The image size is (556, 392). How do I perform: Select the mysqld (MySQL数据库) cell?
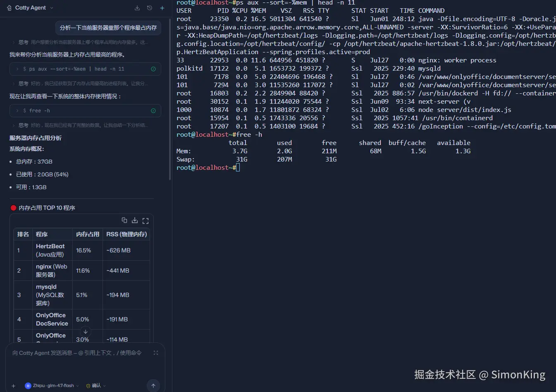(x=52, y=295)
